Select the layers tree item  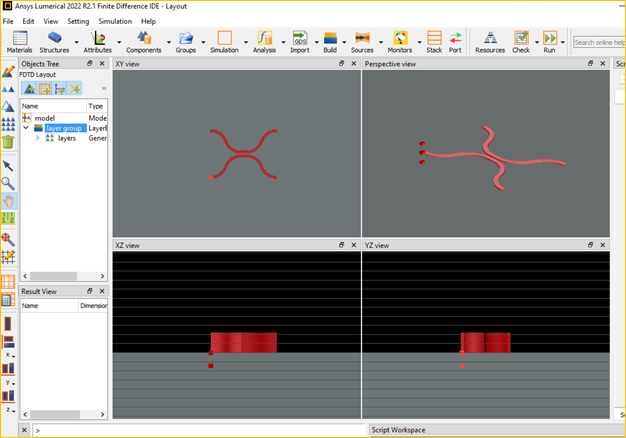67,138
